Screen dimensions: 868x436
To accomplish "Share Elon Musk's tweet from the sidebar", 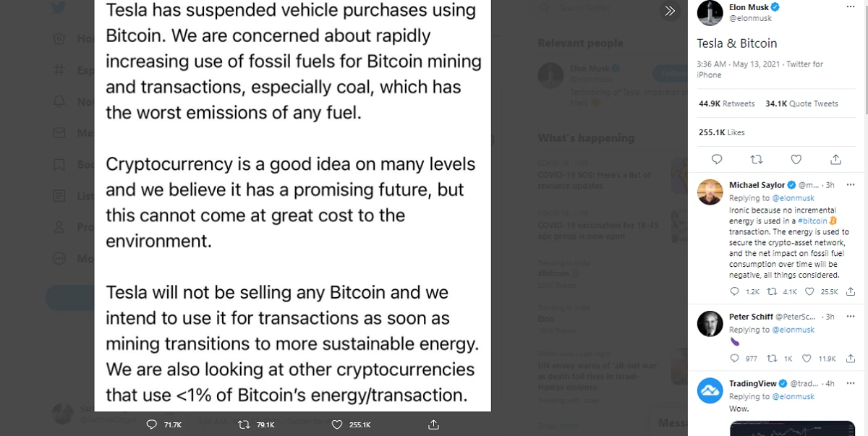I will 835,159.
